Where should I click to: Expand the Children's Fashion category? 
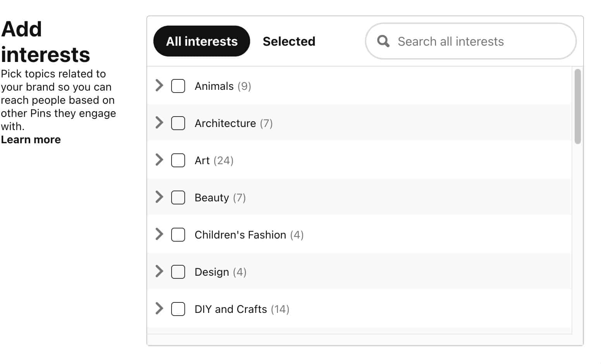pyautogui.click(x=159, y=235)
